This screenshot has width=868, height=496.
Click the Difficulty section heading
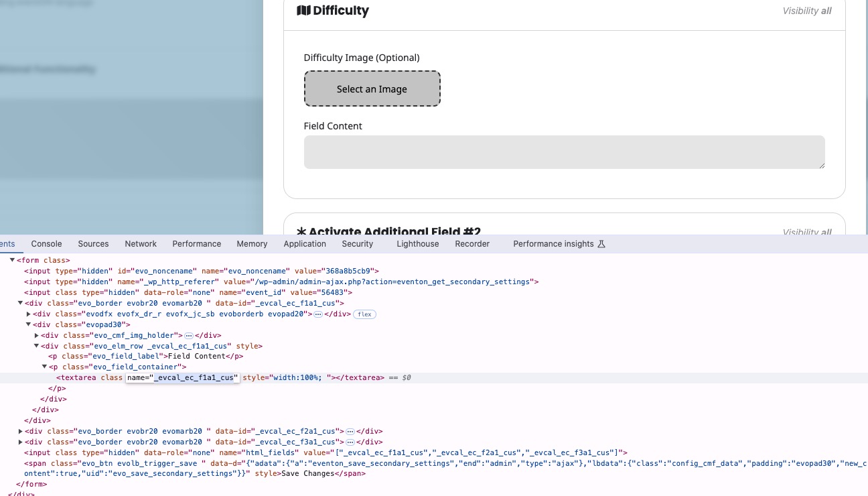click(x=341, y=11)
